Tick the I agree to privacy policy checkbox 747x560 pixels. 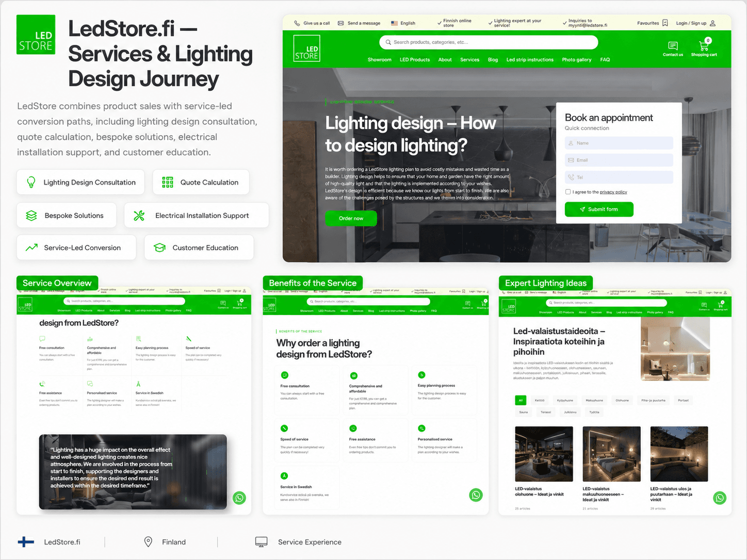coord(568,192)
